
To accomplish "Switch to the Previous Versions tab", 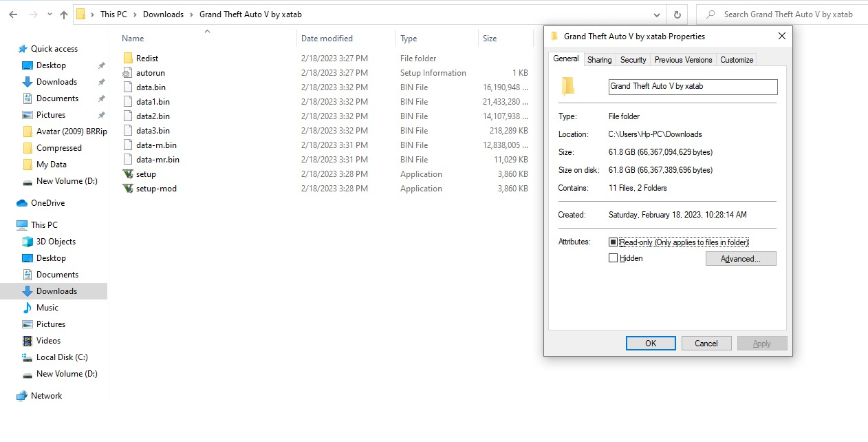I will pos(683,60).
